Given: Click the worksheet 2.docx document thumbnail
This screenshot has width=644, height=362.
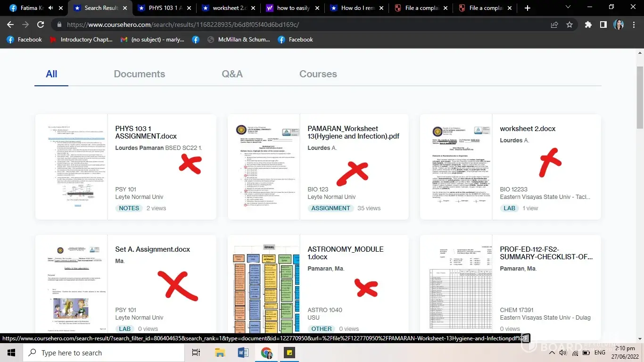Looking at the screenshot, I should [456, 167].
